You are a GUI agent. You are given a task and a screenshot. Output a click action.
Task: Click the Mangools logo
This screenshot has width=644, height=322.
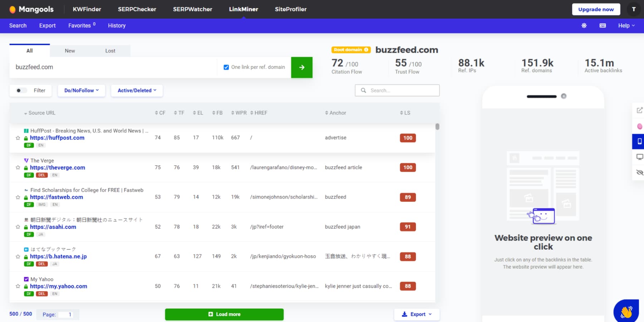click(x=31, y=9)
